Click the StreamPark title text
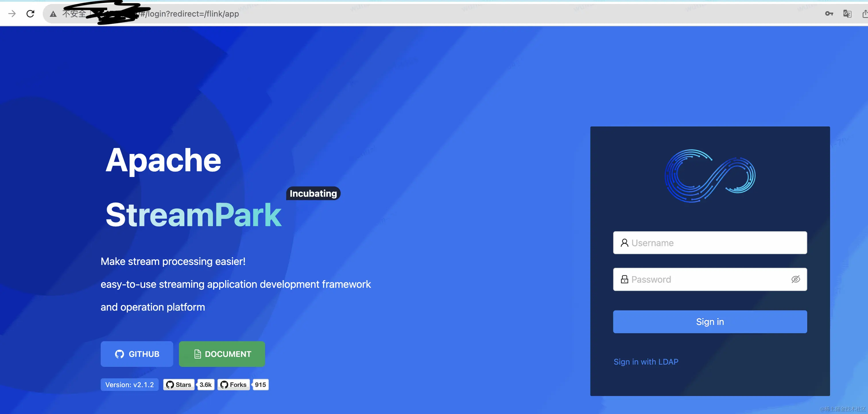 tap(193, 215)
